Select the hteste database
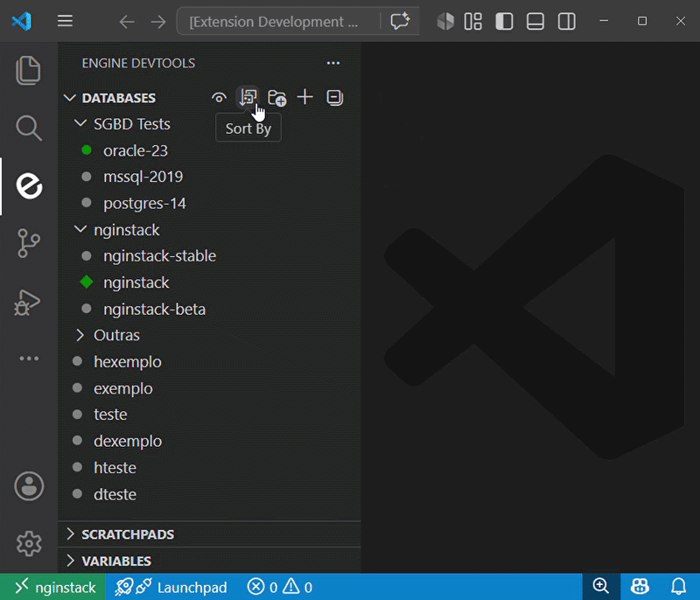The width and height of the screenshot is (700, 600). 209,468
